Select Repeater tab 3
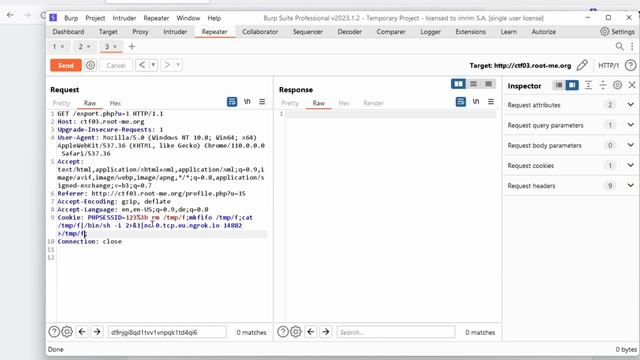The height and width of the screenshot is (360, 640). (111, 47)
